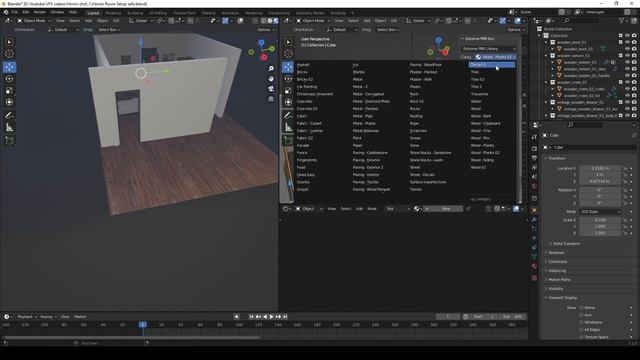Hide vintage_wooden_drawer_01 collection eye icon

click(627, 102)
